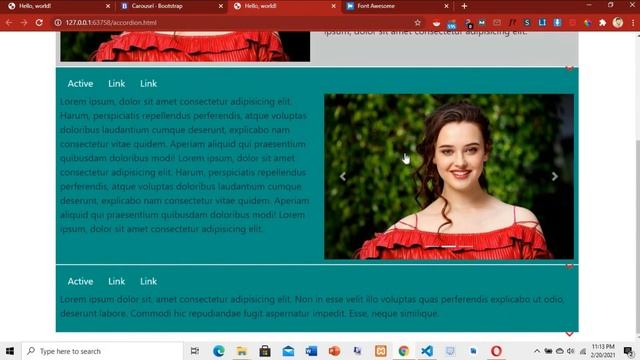Click the second Link in upper teal nav
Viewport: 640px width, 360px height.
point(149,84)
